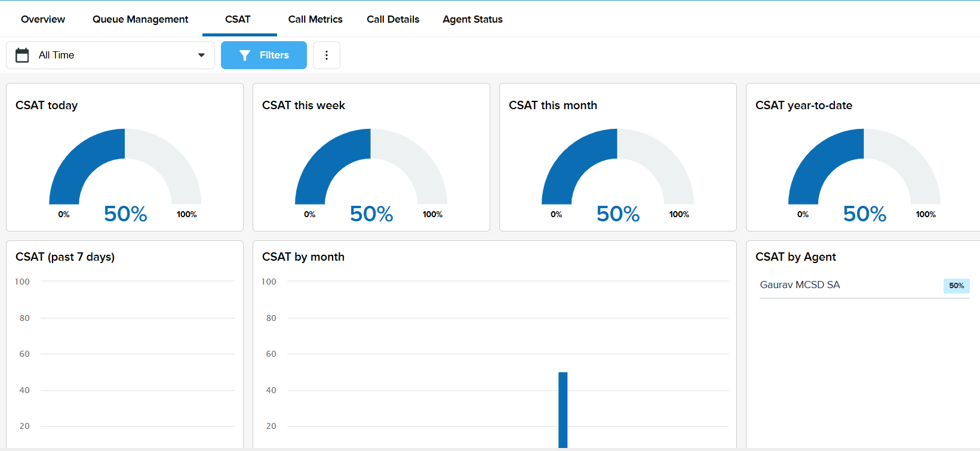Select Gaurav MCSD SA agent row

coord(800,285)
